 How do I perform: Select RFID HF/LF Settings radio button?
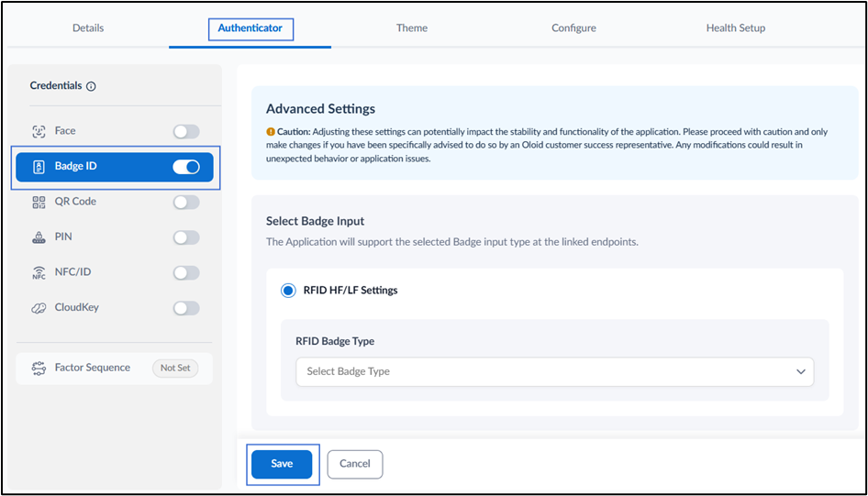(x=288, y=291)
